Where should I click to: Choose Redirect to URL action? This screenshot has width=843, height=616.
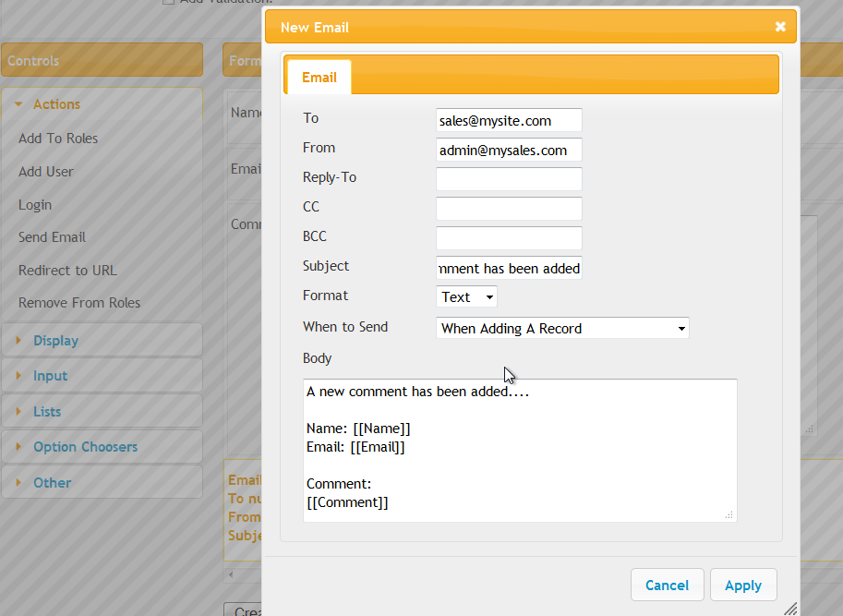pyautogui.click(x=67, y=270)
